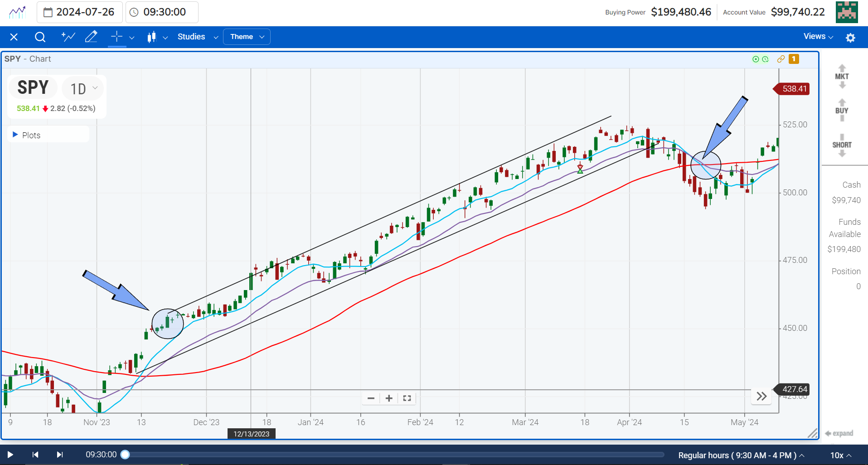Screen dimensions: 868x465
Task: Click the SHORT order button
Action: [842, 145]
